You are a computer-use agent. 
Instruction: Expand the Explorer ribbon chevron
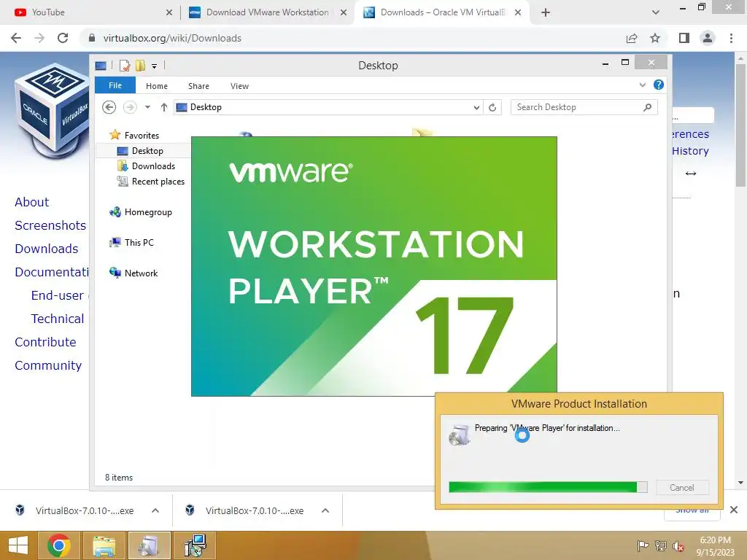(642, 85)
